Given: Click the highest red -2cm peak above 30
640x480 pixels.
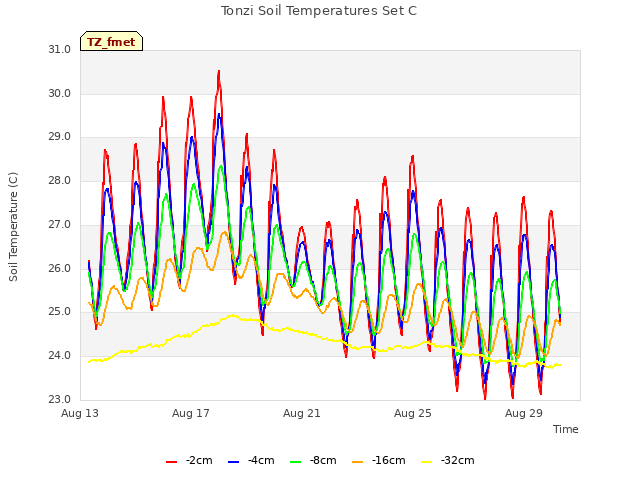Looking at the screenshot, I should [x=219, y=72].
